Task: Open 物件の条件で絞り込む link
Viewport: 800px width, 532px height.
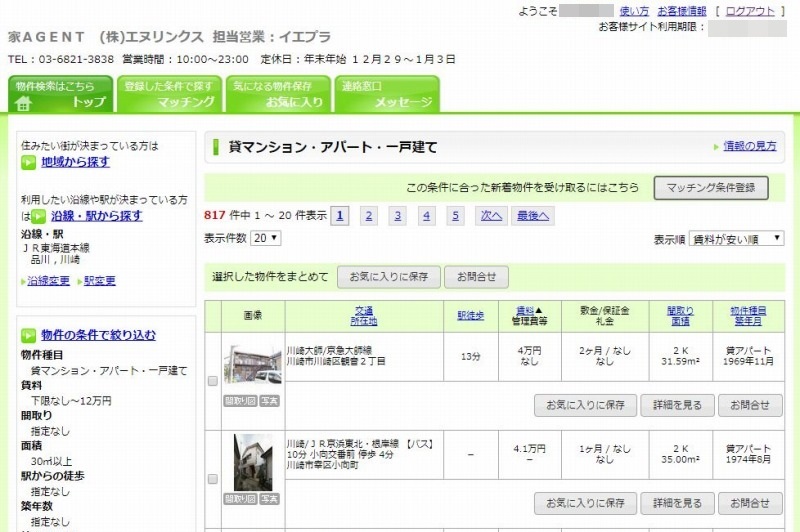Action: [x=98, y=335]
